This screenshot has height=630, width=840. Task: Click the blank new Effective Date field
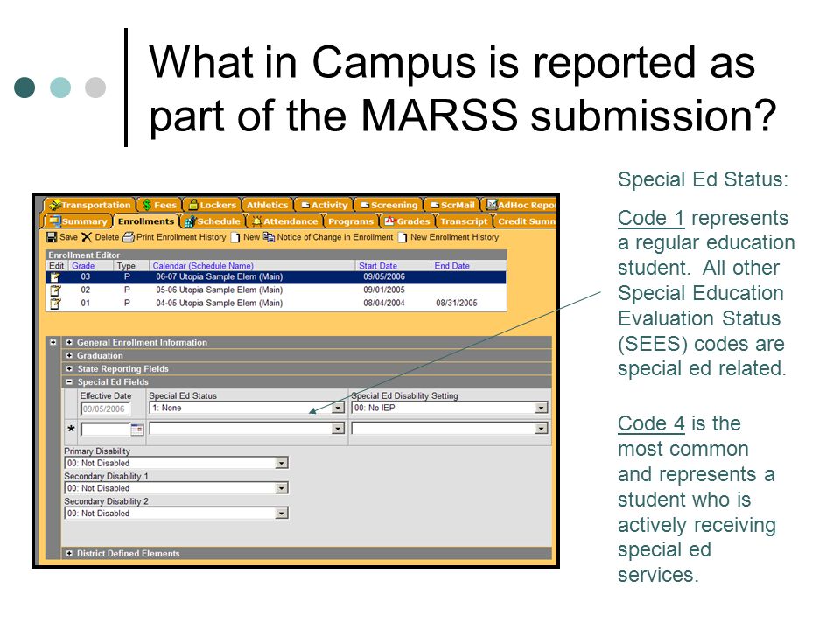pyautogui.click(x=106, y=429)
